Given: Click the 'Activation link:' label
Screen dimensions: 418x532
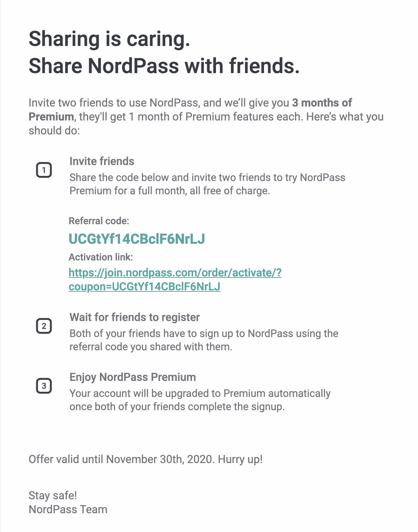Looking at the screenshot, I should pos(101,257).
